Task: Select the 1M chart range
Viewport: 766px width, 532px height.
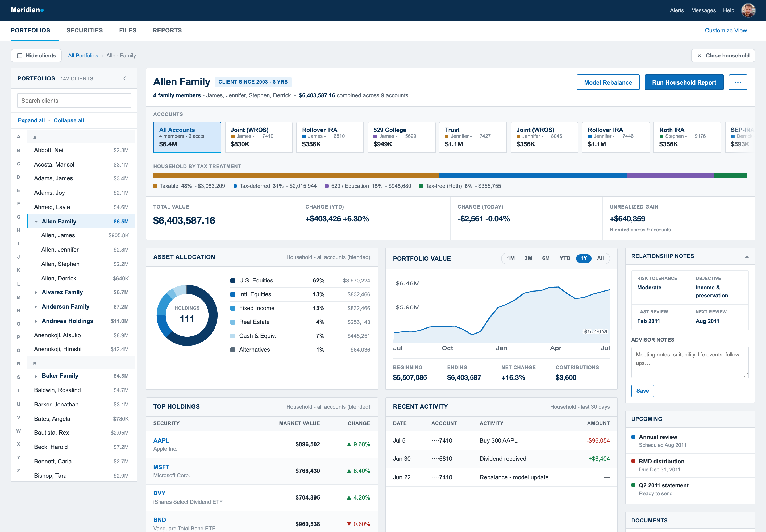Action: (511, 258)
